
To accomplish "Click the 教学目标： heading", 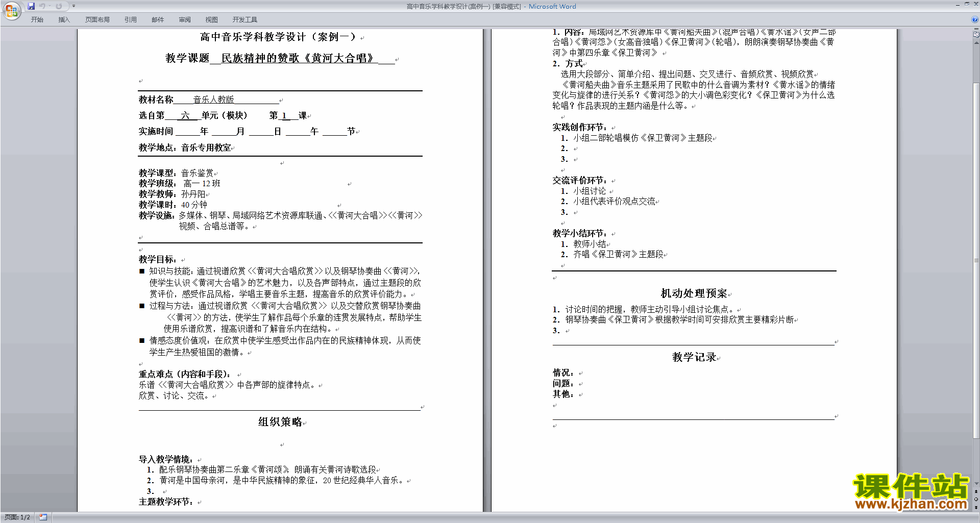I will (158, 259).
